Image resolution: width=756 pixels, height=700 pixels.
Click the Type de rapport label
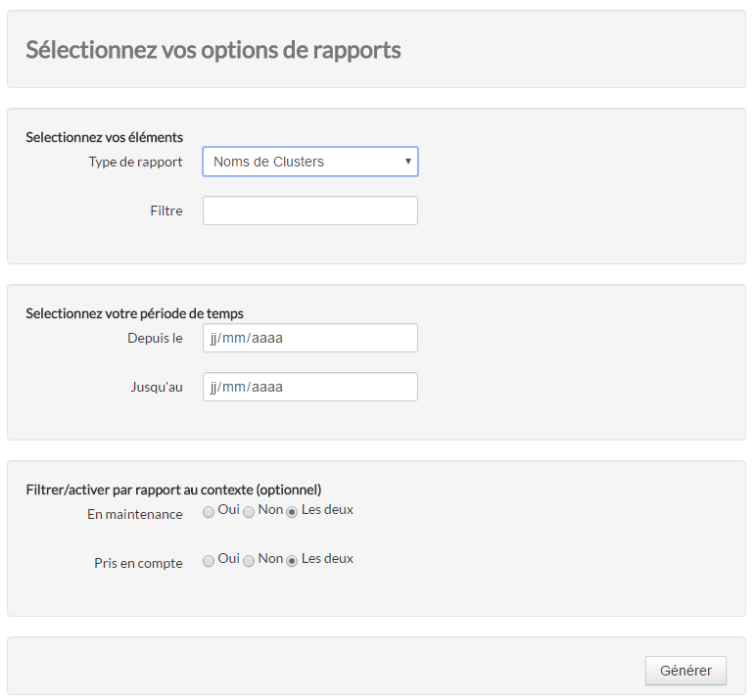135,162
